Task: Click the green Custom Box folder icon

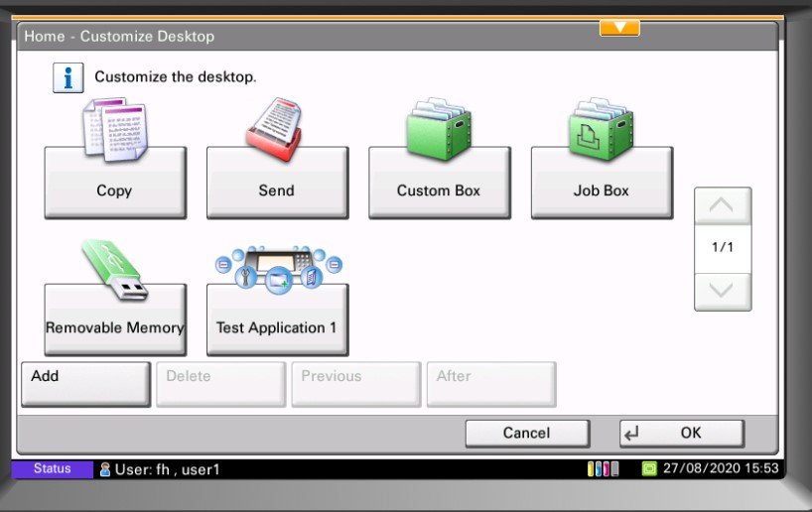Action: (439, 129)
